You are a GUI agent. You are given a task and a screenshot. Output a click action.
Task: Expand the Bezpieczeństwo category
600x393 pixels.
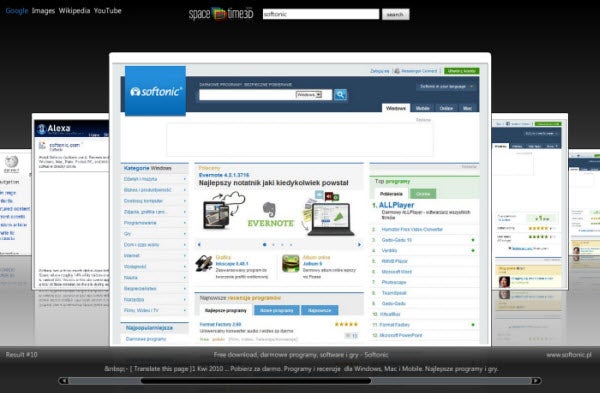click(x=155, y=288)
